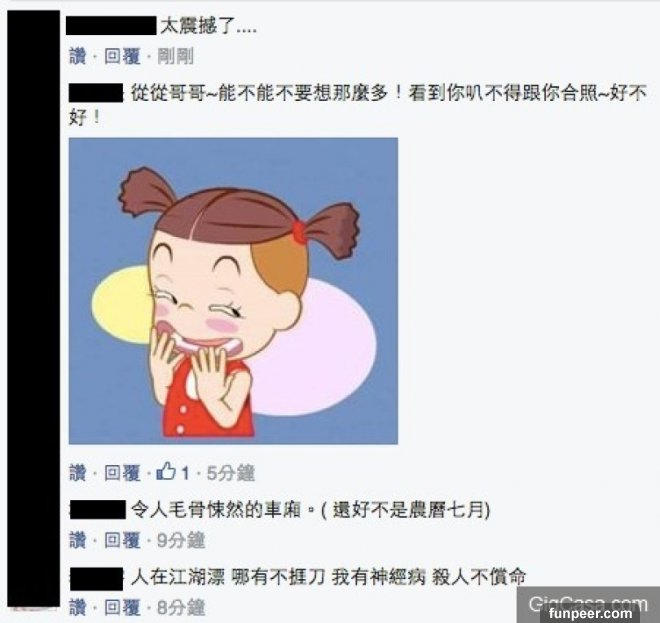Open profile of 令人毛骨悚然 comment author

pyautogui.click(x=98, y=510)
